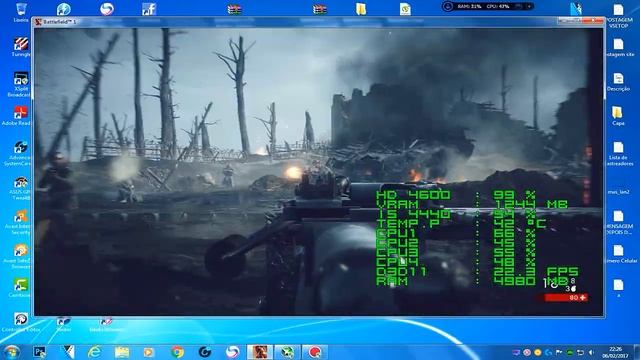640x360 pixels.
Task: Open the yellow folder icon on top row
Action: click(360, 9)
